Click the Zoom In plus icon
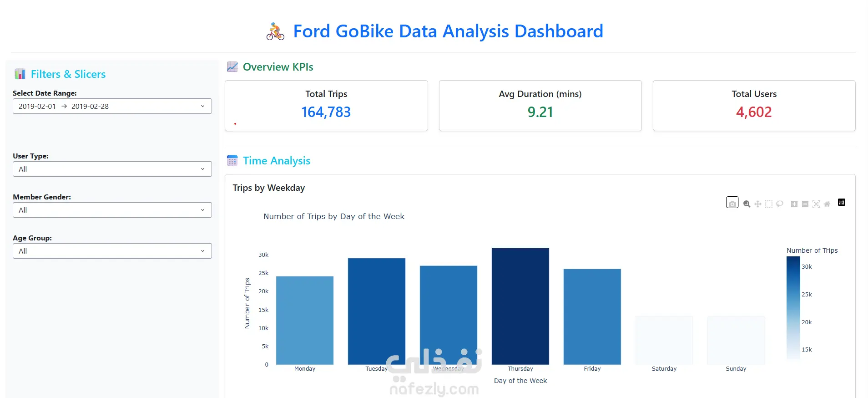This screenshot has width=868, height=398. 794,204
